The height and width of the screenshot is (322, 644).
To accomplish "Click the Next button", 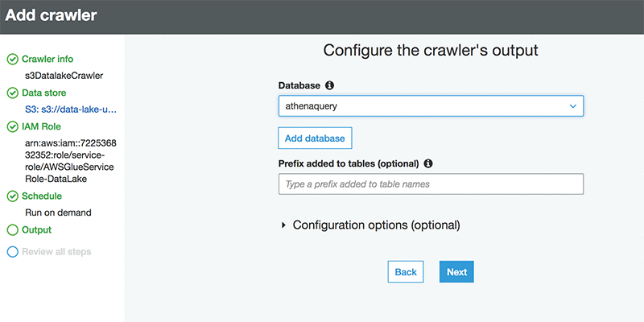I will [456, 272].
